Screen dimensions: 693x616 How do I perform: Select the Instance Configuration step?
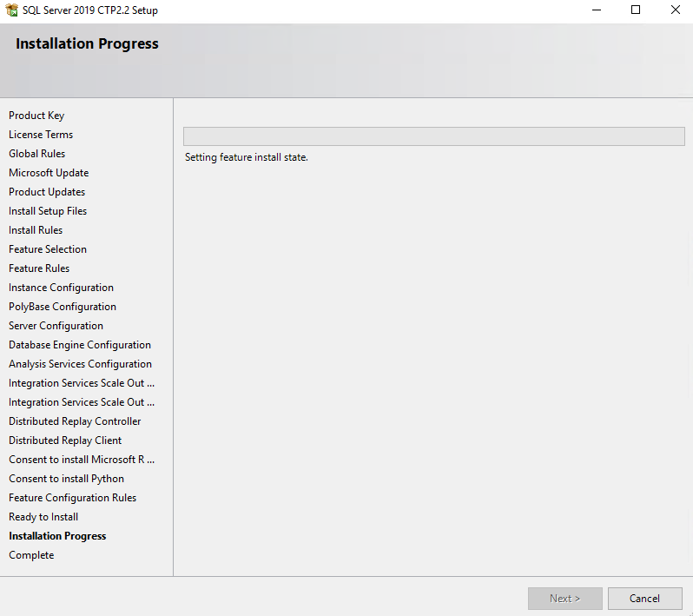point(61,288)
